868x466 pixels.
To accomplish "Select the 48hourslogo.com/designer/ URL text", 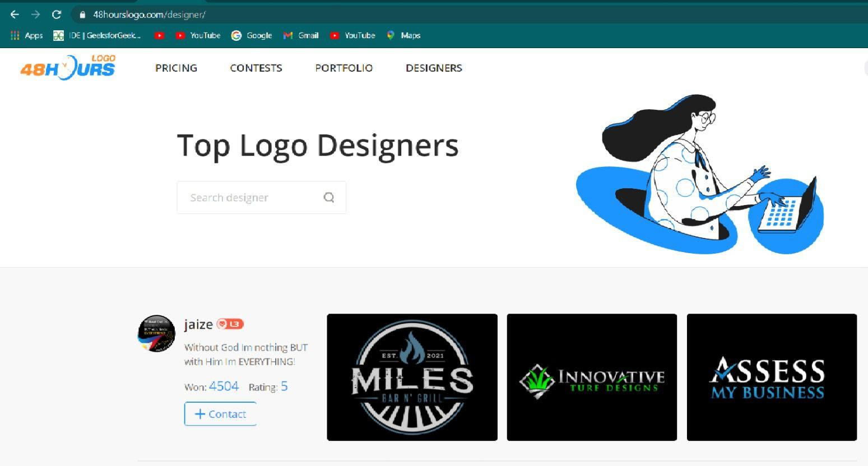I will click(x=149, y=15).
